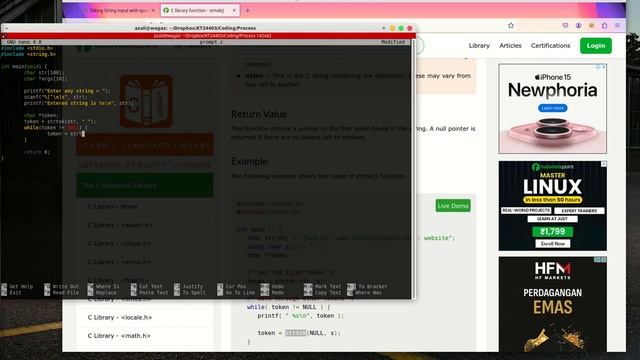Screen dimensions: 640x360
Task: Open the 'C Library - <locale.h>' sidebar link
Action: pyautogui.click(x=120, y=317)
